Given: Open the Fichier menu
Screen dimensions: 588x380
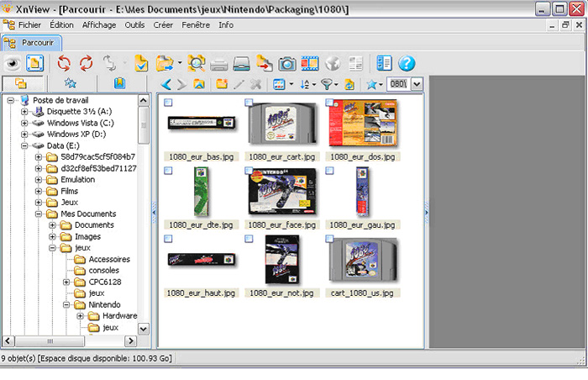Looking at the screenshot, I should pyautogui.click(x=29, y=24).
